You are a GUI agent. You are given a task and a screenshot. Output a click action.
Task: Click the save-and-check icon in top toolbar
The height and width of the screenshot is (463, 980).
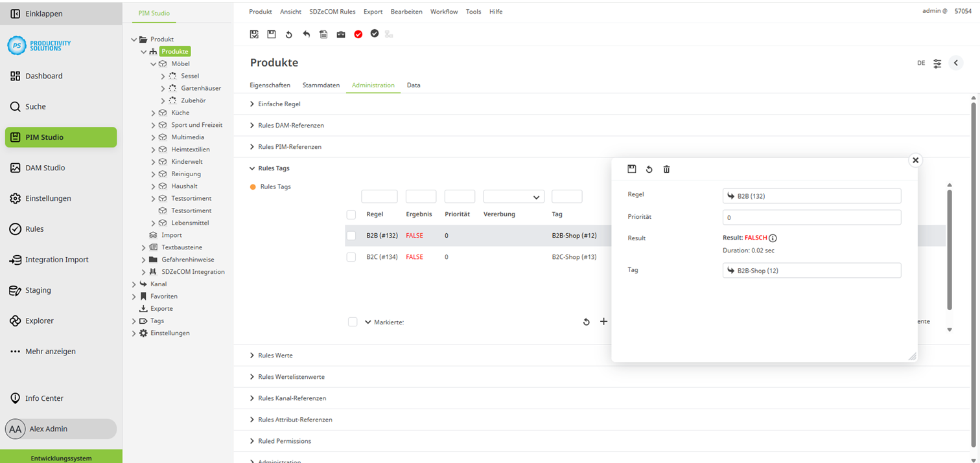click(254, 34)
